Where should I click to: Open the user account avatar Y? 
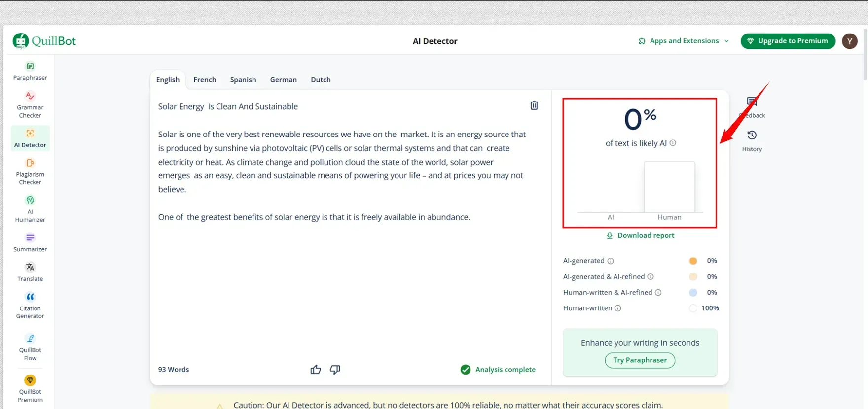[849, 41]
